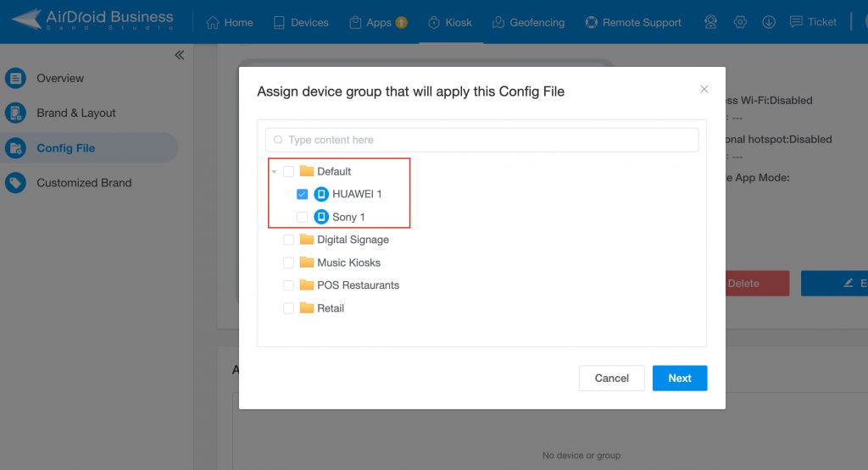Click the download icon in header
868x470 pixels.
tap(769, 22)
